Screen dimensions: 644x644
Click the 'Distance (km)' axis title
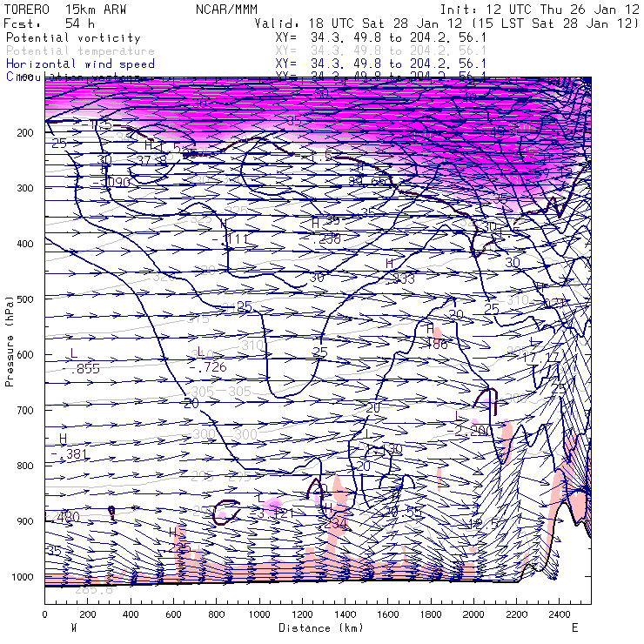click(x=321, y=628)
